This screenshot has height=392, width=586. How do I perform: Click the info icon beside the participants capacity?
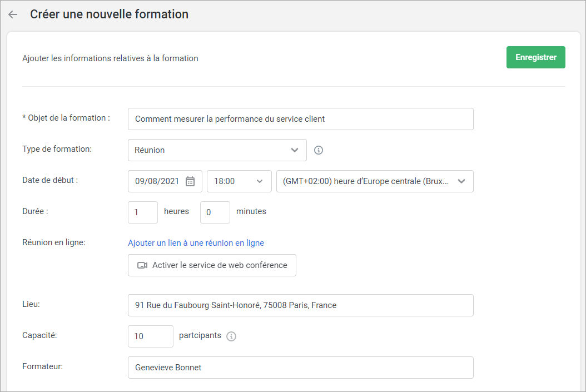click(x=231, y=336)
